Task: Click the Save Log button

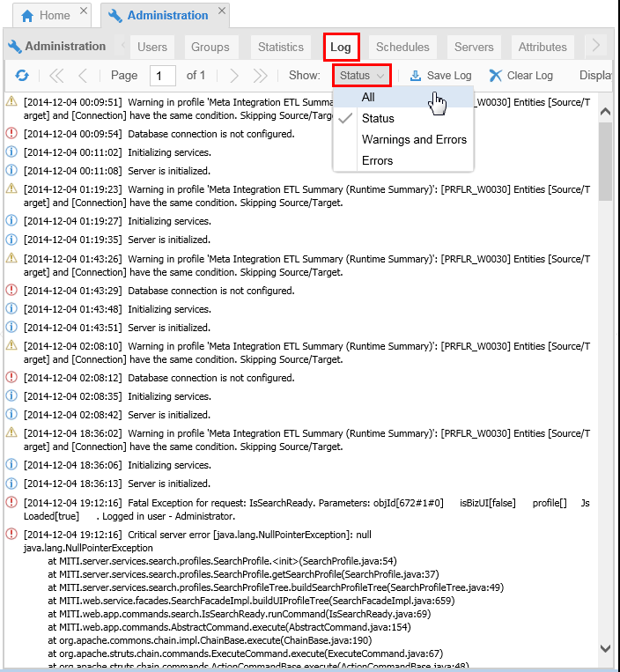Action: (441, 76)
